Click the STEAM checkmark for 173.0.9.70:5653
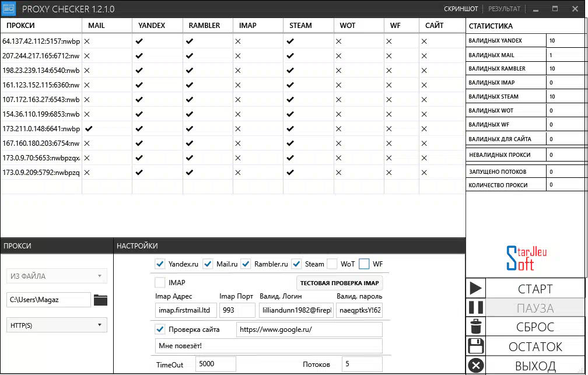Viewport: 588px width, 375px height. coord(290,158)
